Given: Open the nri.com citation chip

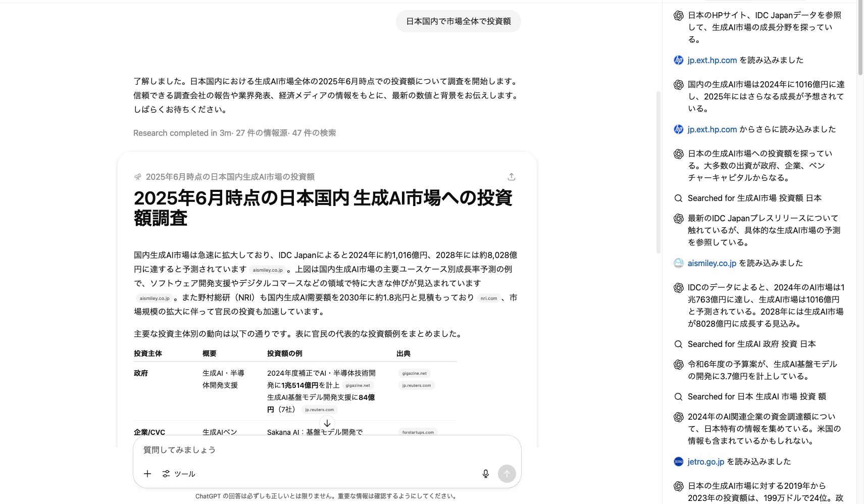Looking at the screenshot, I should [x=488, y=298].
